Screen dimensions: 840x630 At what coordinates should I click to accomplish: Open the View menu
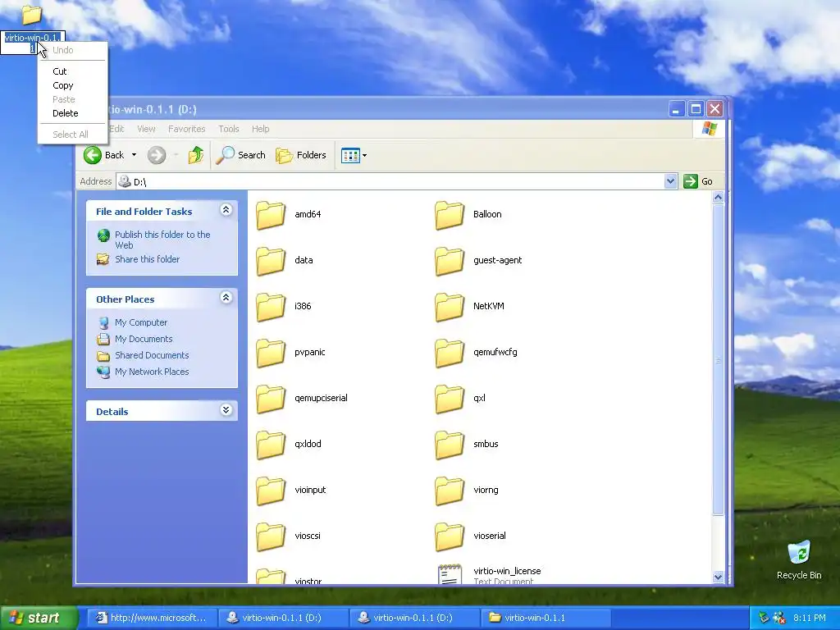click(146, 129)
